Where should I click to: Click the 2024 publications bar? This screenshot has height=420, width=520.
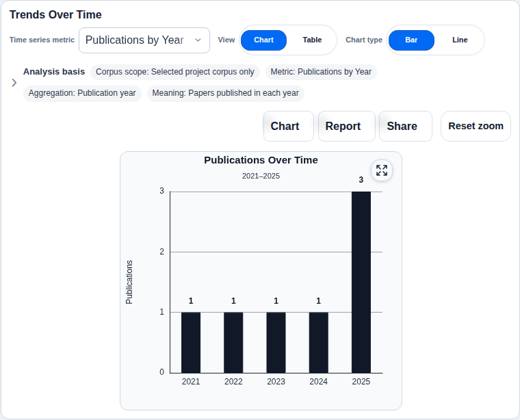pos(319,343)
